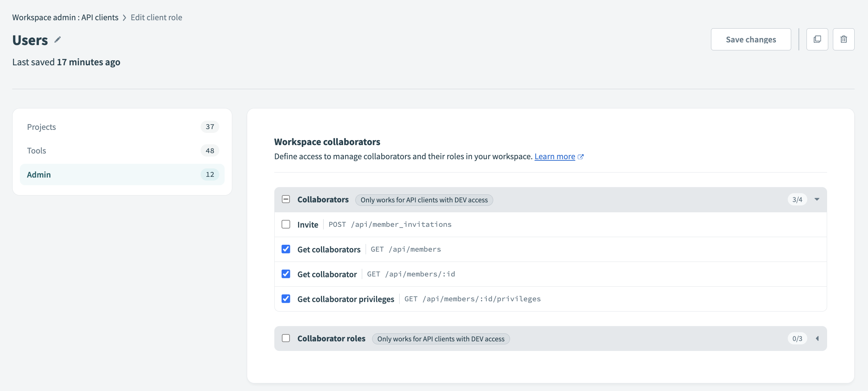This screenshot has width=868, height=391.
Task: Click the DEV access tag next to Collaborator roles
Action: 441,339
